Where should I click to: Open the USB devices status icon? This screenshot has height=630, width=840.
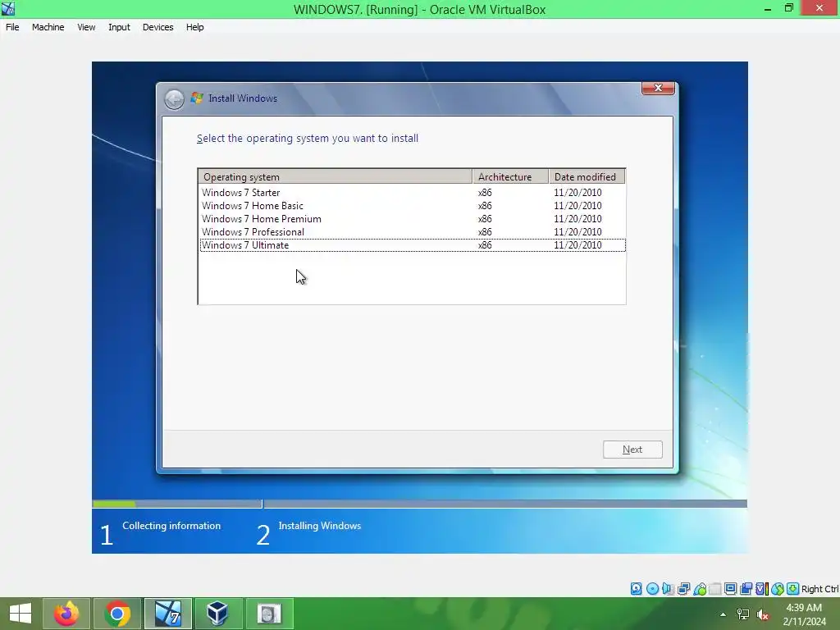[700, 589]
